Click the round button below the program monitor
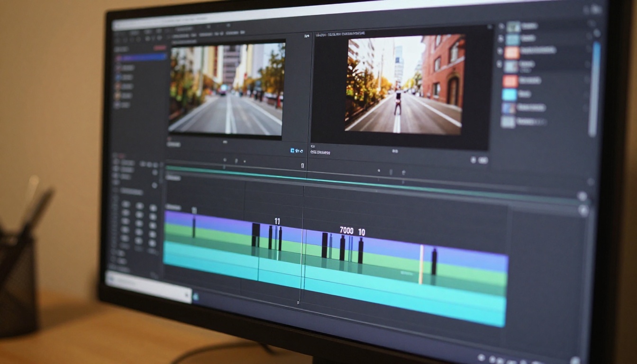The width and height of the screenshot is (637, 364). click(x=473, y=160)
